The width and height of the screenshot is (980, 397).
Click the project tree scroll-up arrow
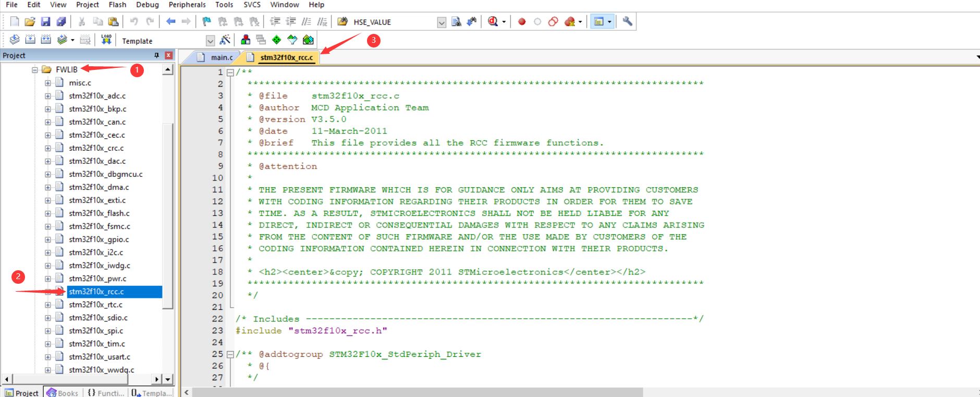click(x=168, y=70)
